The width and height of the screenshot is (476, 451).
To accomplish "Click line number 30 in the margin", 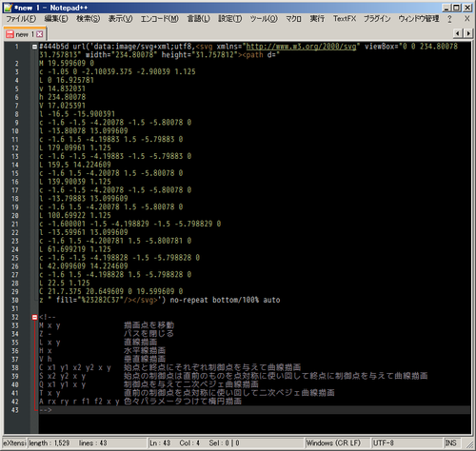I will [15, 300].
